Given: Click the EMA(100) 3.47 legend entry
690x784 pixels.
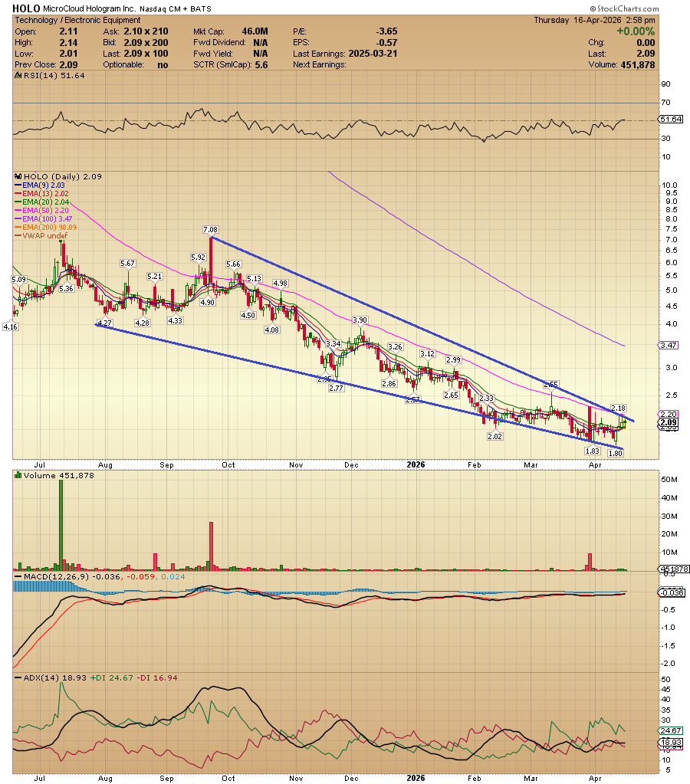Looking at the screenshot, I should (44, 219).
